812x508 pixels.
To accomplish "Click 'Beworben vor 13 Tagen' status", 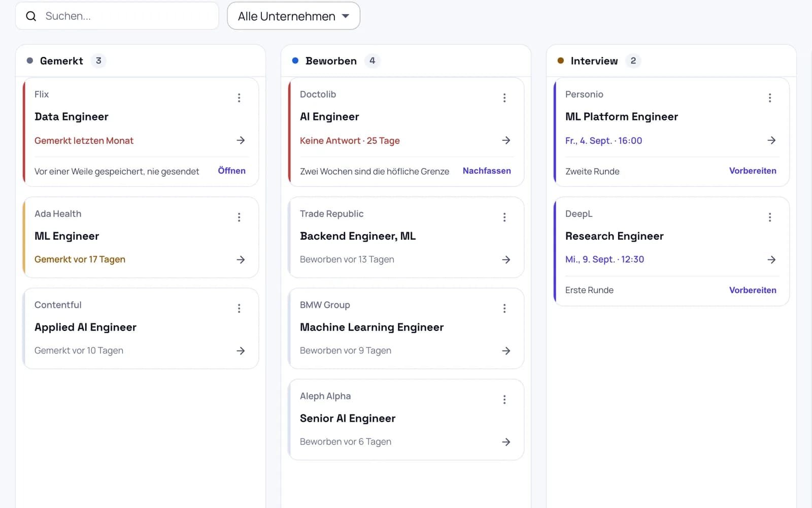I will click(x=347, y=260).
